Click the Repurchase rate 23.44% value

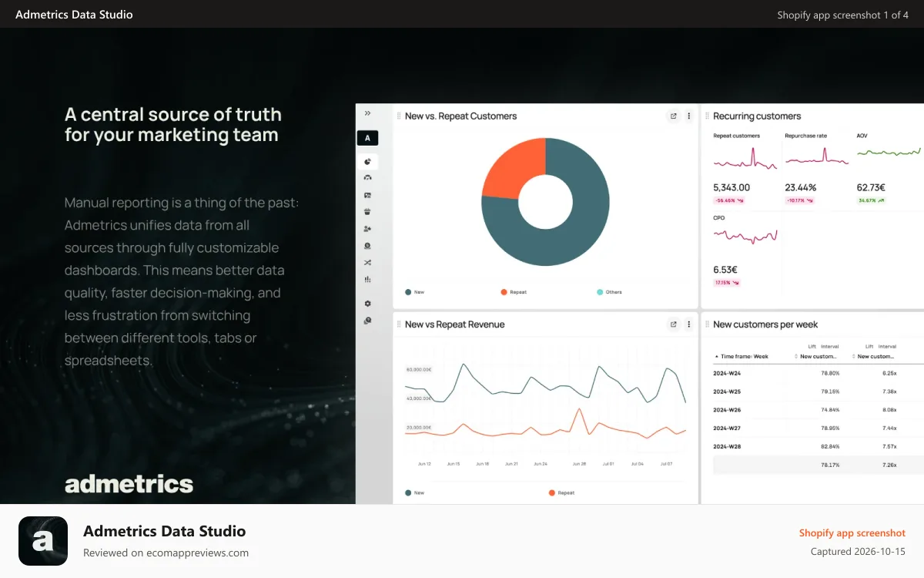pyautogui.click(x=801, y=187)
